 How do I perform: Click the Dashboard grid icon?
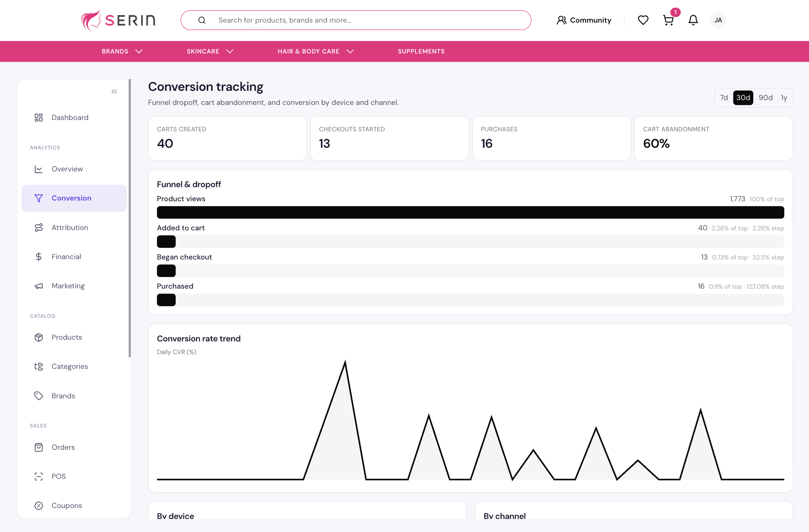tap(39, 118)
